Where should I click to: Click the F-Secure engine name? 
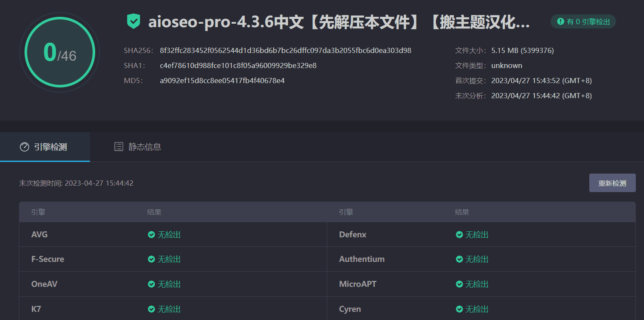[x=48, y=259]
